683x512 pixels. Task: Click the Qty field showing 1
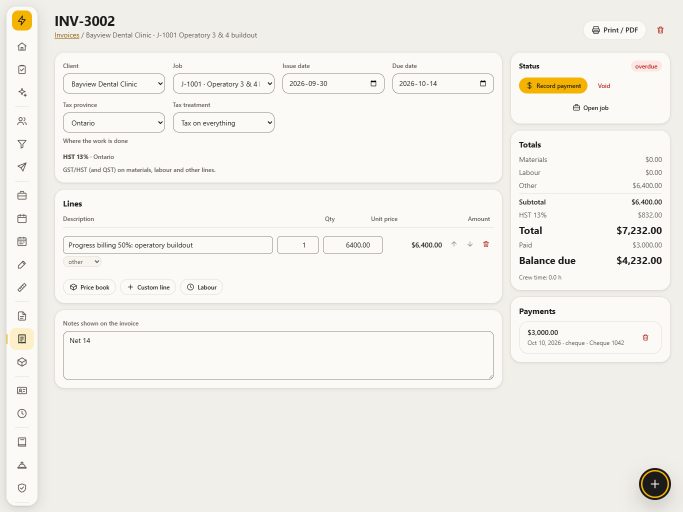[x=298, y=245]
